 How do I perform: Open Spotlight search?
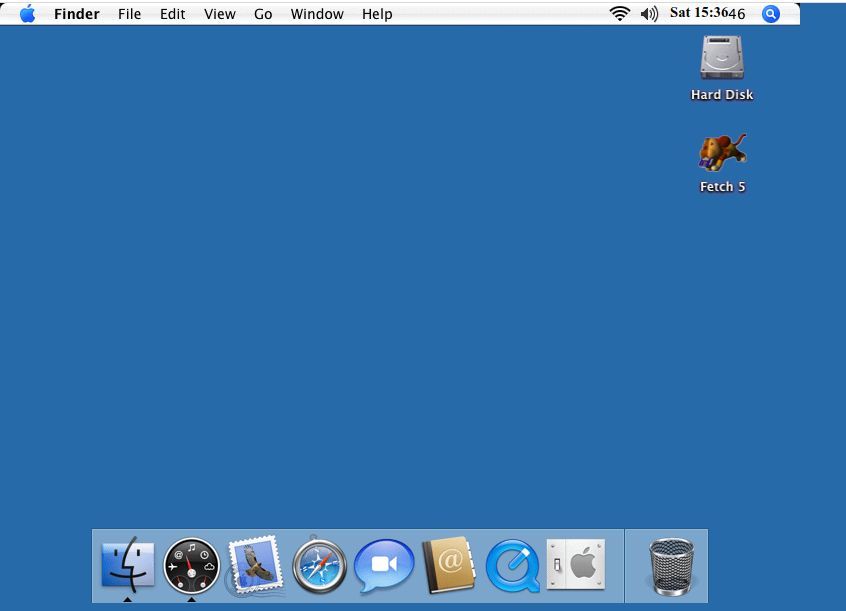(771, 13)
